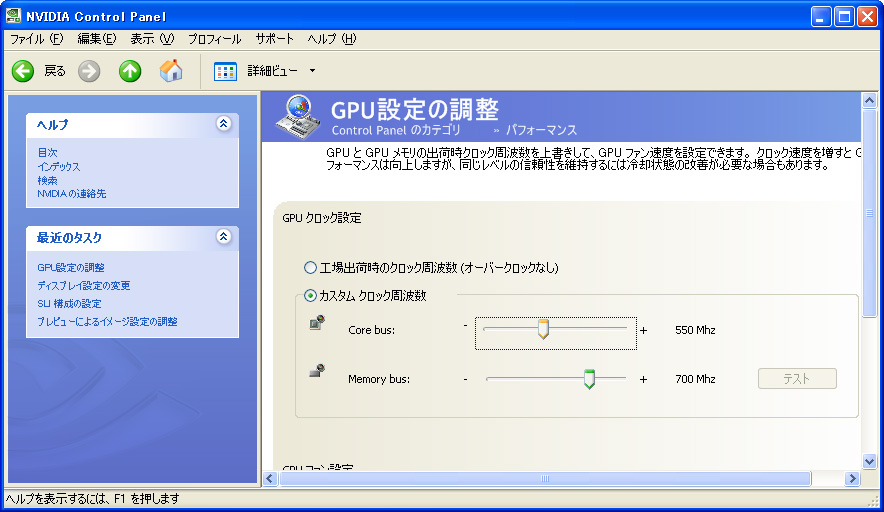Screen dimensions: 884x512
Task: Click the grayed Forward arrow icon
Action: pos(89,71)
